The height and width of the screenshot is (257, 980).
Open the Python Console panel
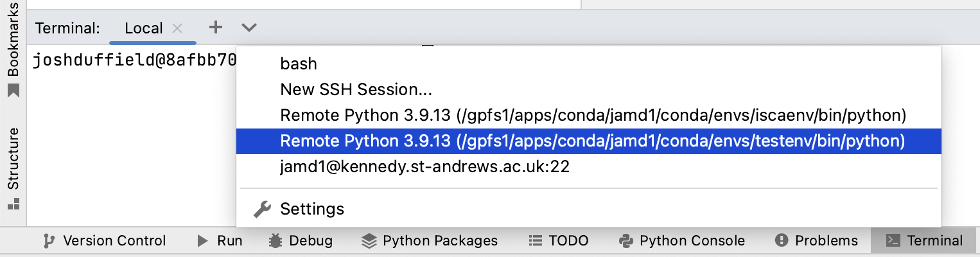pos(682,241)
